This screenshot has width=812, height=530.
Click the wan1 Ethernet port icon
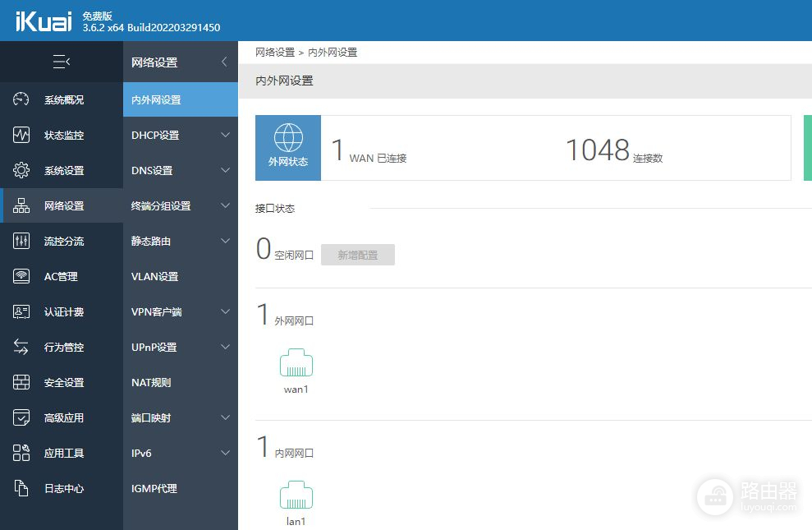tap(296, 363)
